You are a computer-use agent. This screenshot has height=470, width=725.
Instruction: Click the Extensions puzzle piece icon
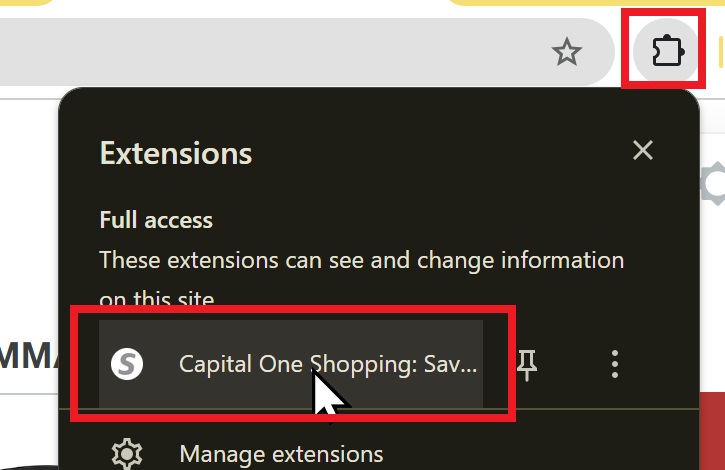tap(667, 51)
